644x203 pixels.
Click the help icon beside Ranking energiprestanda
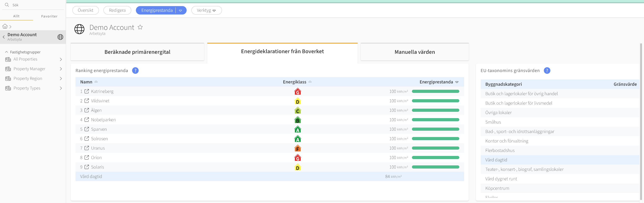tap(135, 71)
